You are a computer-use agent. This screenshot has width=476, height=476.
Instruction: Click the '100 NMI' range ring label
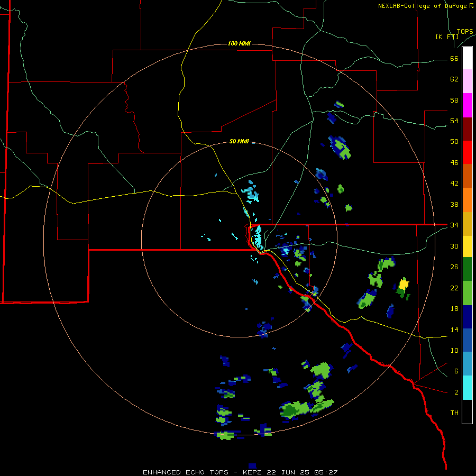239,44
